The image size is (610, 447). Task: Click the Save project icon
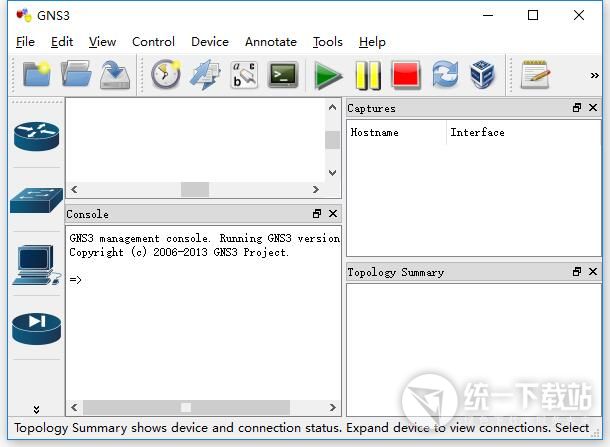(115, 74)
